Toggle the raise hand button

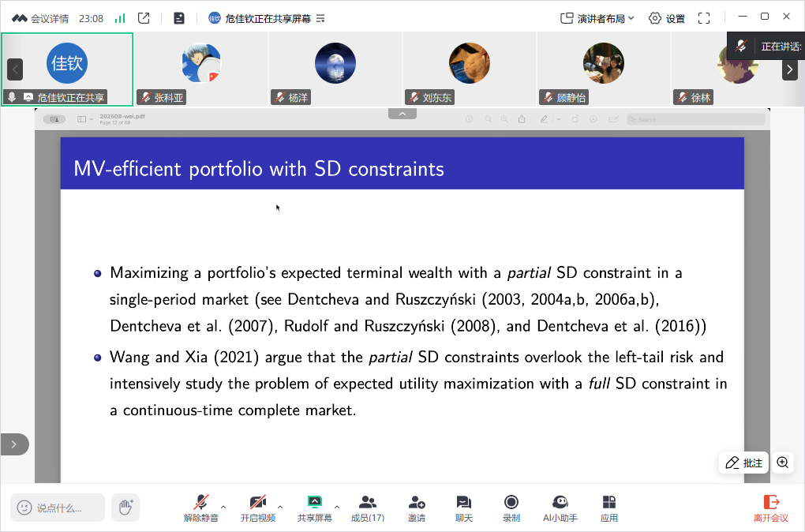tap(125, 508)
